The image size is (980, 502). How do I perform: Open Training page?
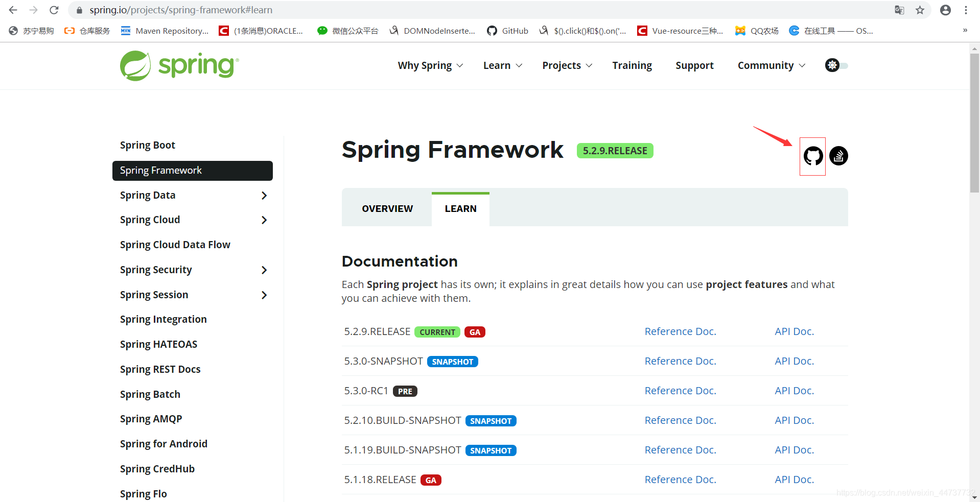[632, 65]
